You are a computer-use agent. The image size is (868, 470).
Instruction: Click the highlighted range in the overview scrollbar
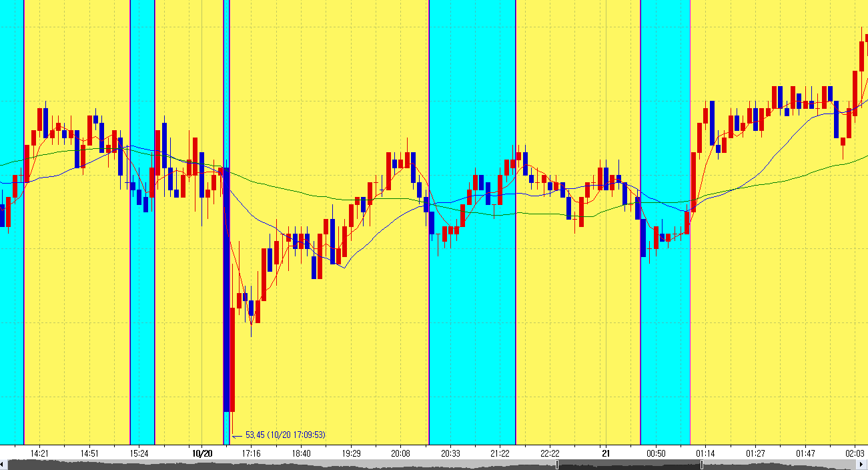pos(629,465)
